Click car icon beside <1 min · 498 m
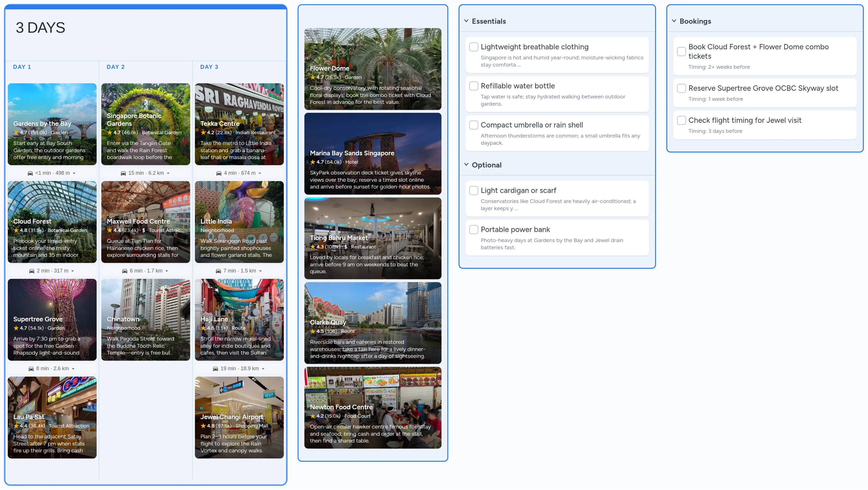The image size is (868, 490). point(30,173)
